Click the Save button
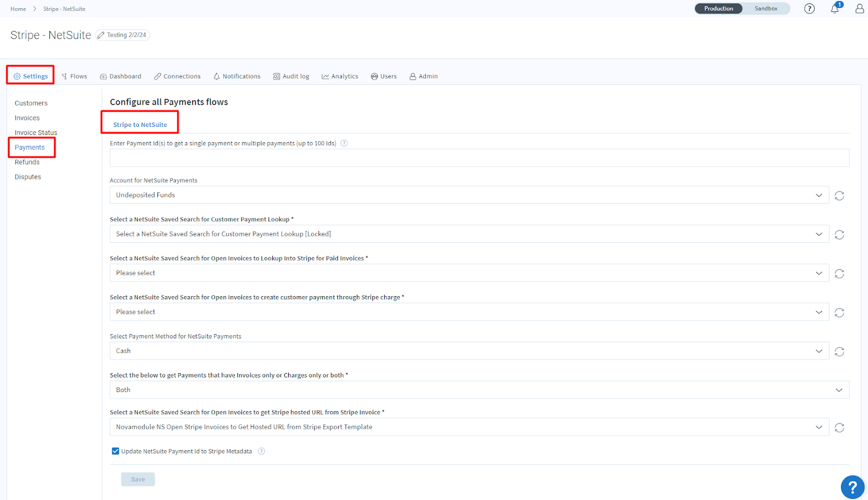Image resolution: width=868 pixels, height=500 pixels. 138,479
